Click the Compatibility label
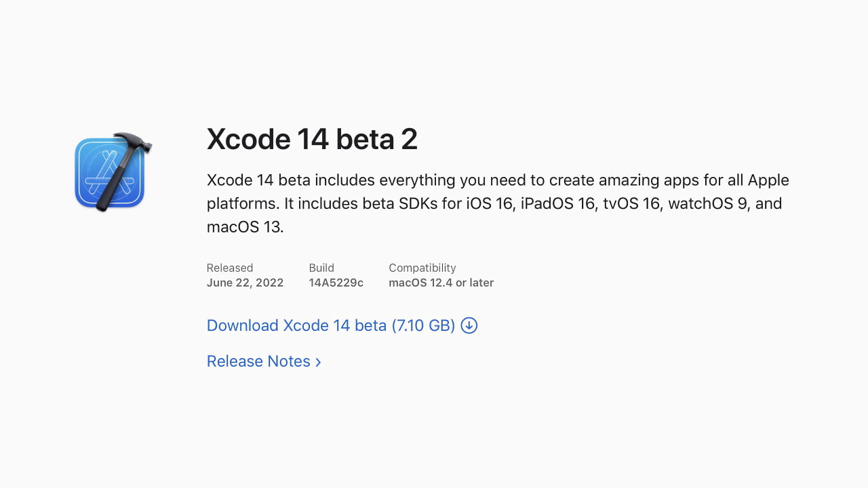 coord(422,268)
